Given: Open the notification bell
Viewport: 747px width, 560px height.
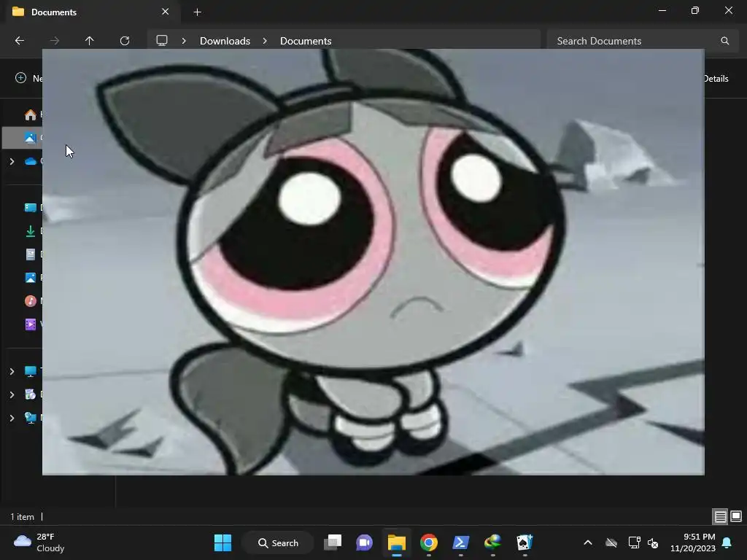Looking at the screenshot, I should 727,542.
